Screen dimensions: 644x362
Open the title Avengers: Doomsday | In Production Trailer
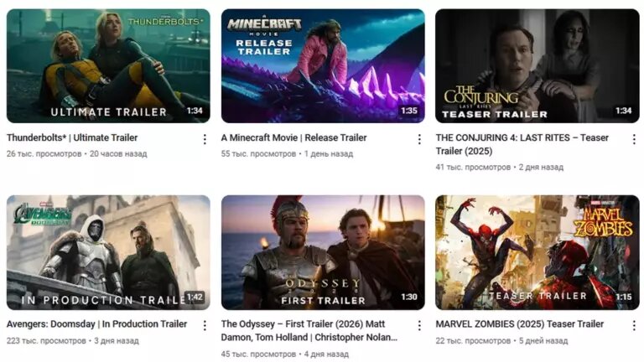tap(96, 324)
